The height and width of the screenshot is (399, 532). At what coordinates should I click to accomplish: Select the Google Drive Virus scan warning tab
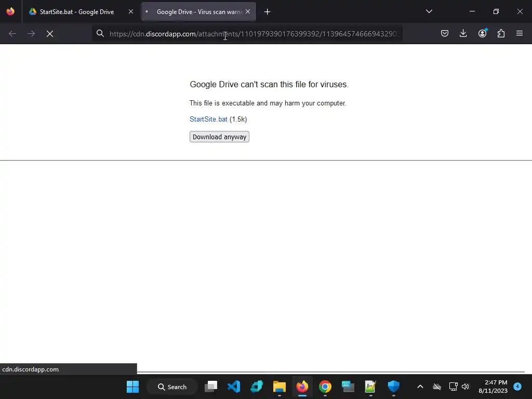pyautogui.click(x=198, y=11)
